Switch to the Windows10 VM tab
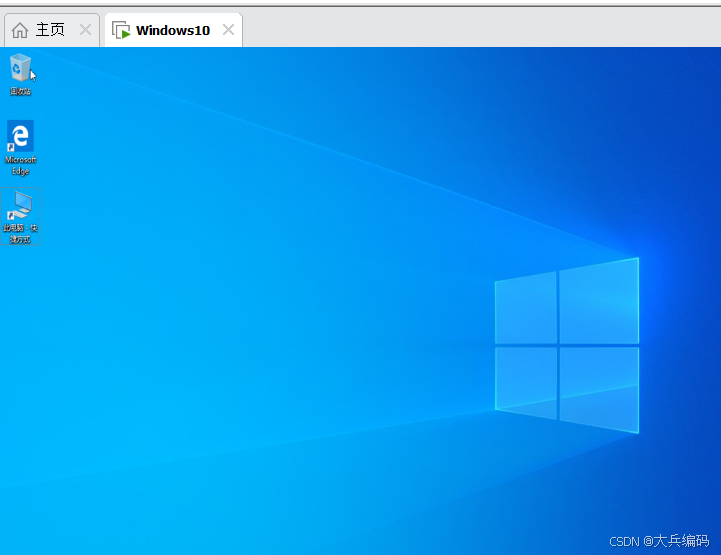The height and width of the screenshot is (555, 721). click(x=173, y=30)
